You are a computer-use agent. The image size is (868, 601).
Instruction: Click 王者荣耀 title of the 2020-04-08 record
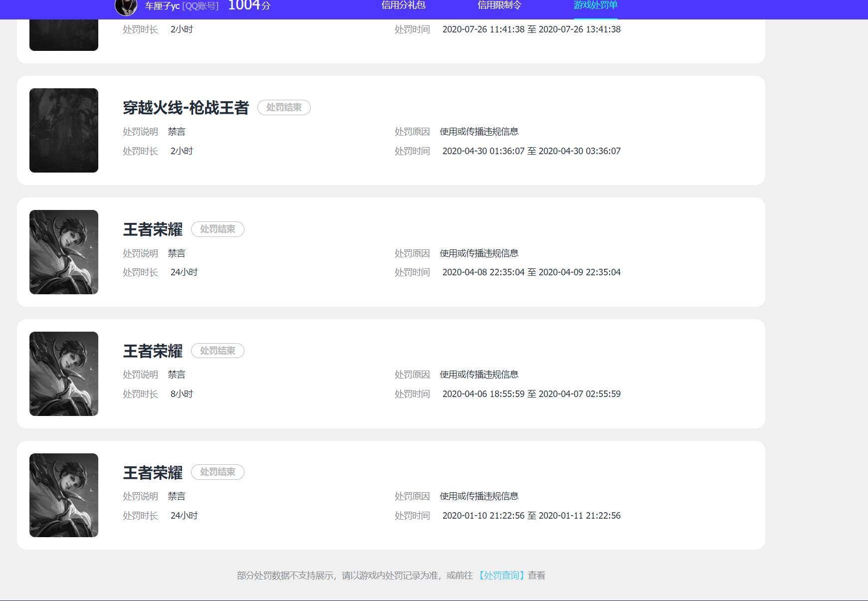(153, 229)
